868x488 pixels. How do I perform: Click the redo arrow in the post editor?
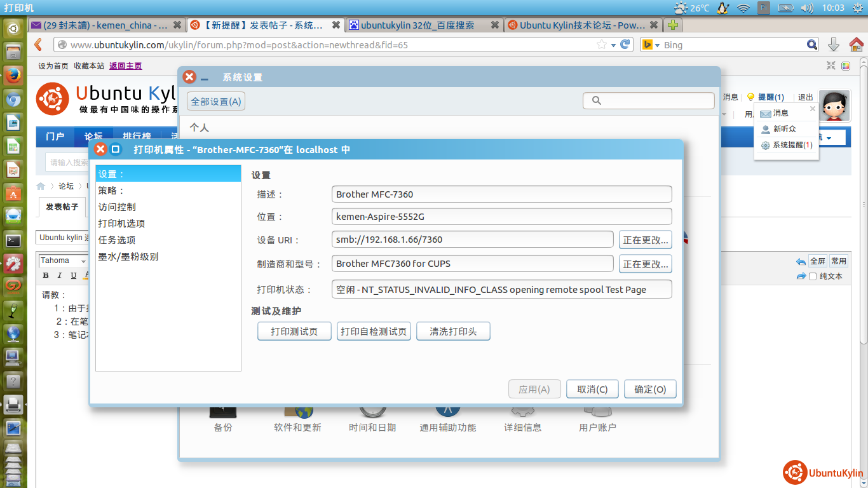click(801, 276)
